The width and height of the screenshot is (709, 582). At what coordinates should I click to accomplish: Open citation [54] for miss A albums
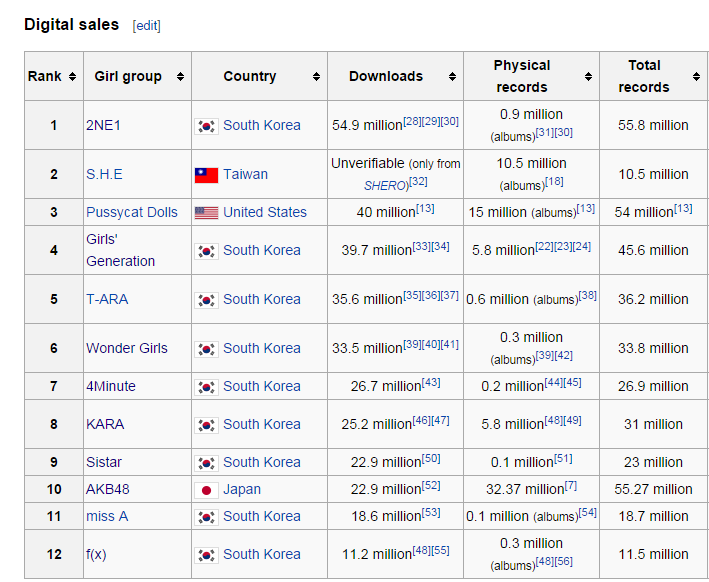(x=587, y=513)
